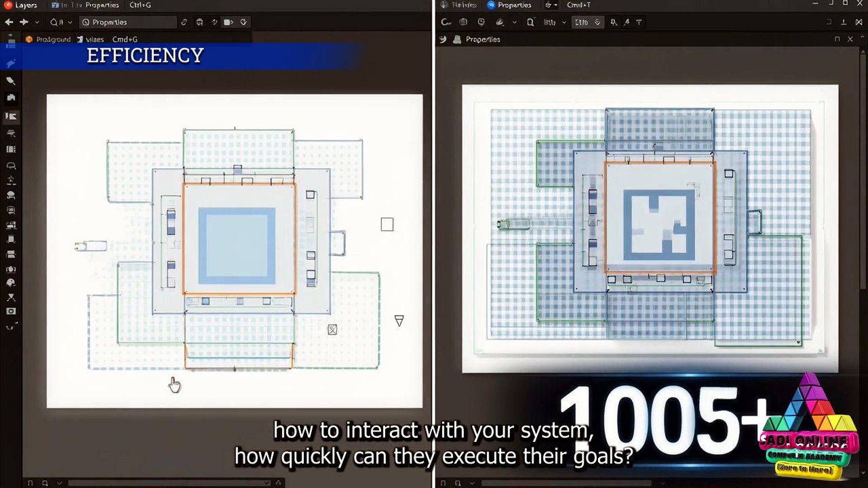
Task: Select the highlighted tool in the left sidebar
Action: [11, 117]
